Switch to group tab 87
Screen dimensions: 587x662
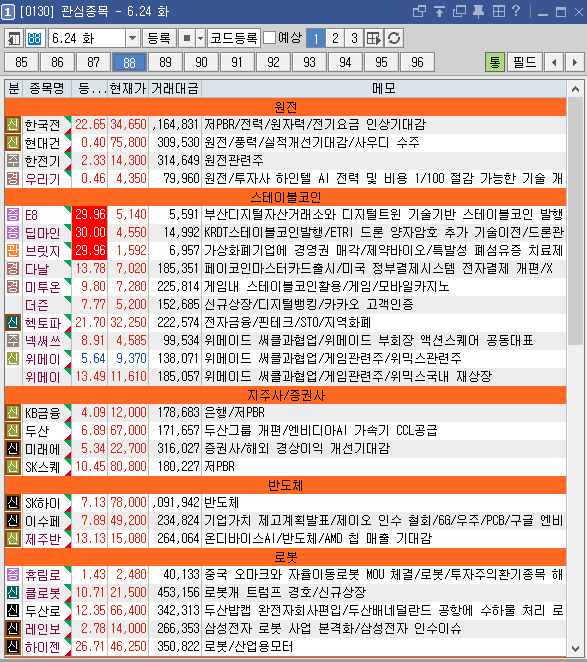[x=93, y=62]
